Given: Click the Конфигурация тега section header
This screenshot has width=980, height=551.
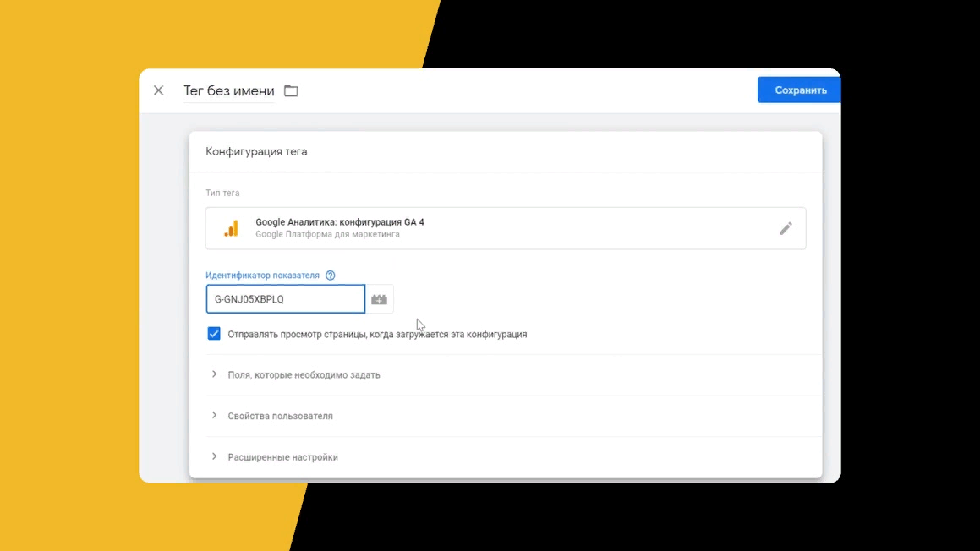Looking at the screenshot, I should [x=256, y=152].
